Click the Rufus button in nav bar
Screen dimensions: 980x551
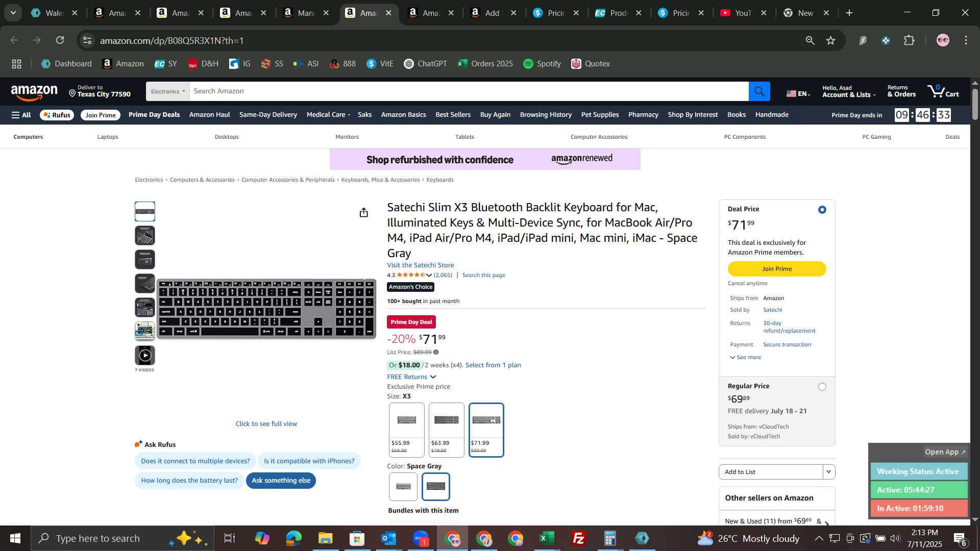tap(57, 115)
